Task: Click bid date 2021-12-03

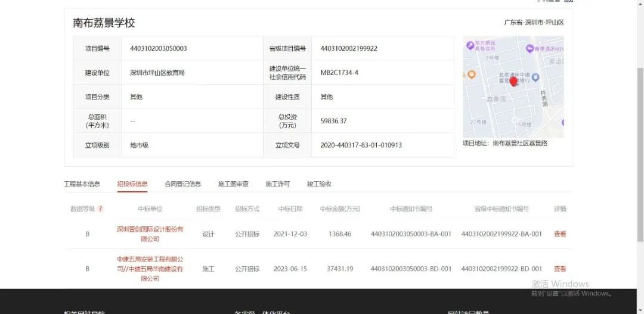Action: pyautogui.click(x=290, y=234)
